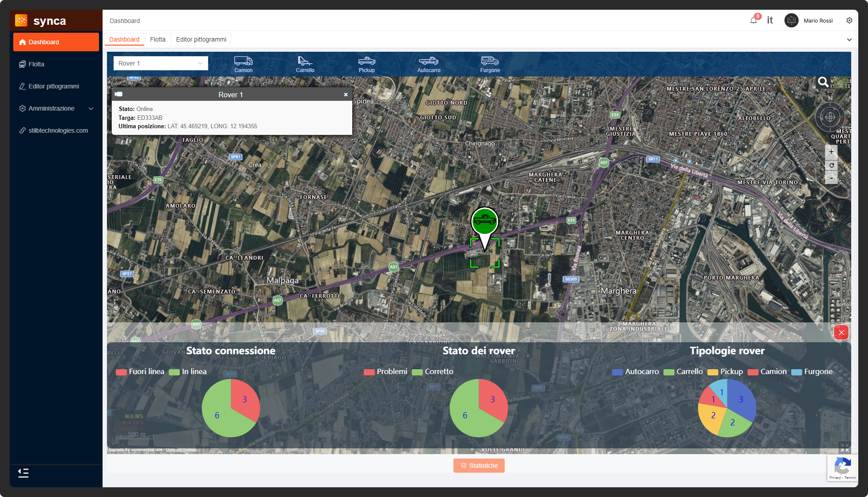Click the green pickup rover marker
This screenshot has height=497, width=868.
click(x=484, y=222)
